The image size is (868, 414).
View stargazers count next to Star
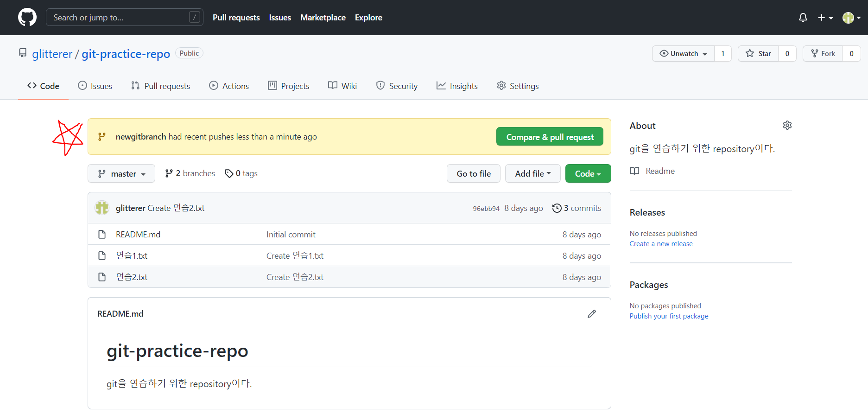point(787,54)
